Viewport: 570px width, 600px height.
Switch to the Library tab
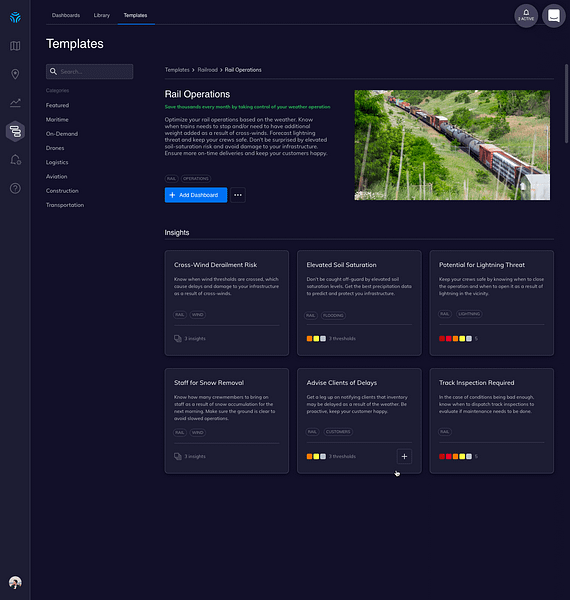pos(102,15)
